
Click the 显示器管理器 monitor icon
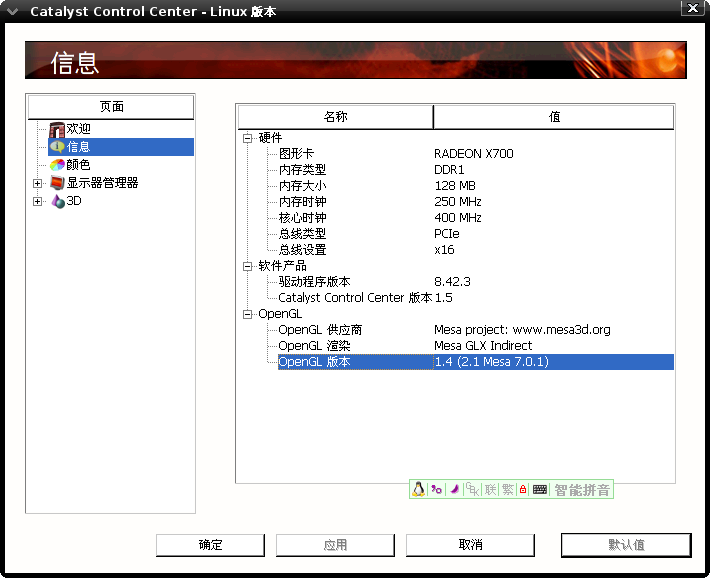coord(57,183)
